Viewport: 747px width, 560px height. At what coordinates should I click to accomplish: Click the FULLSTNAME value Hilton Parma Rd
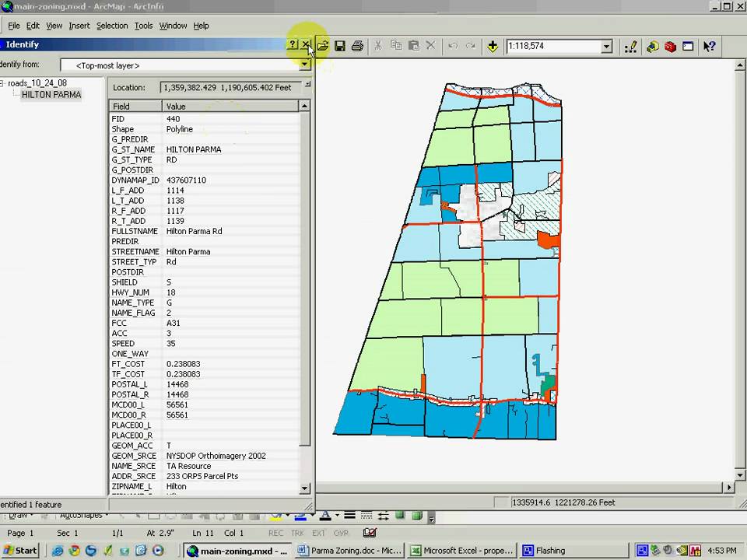[194, 231]
